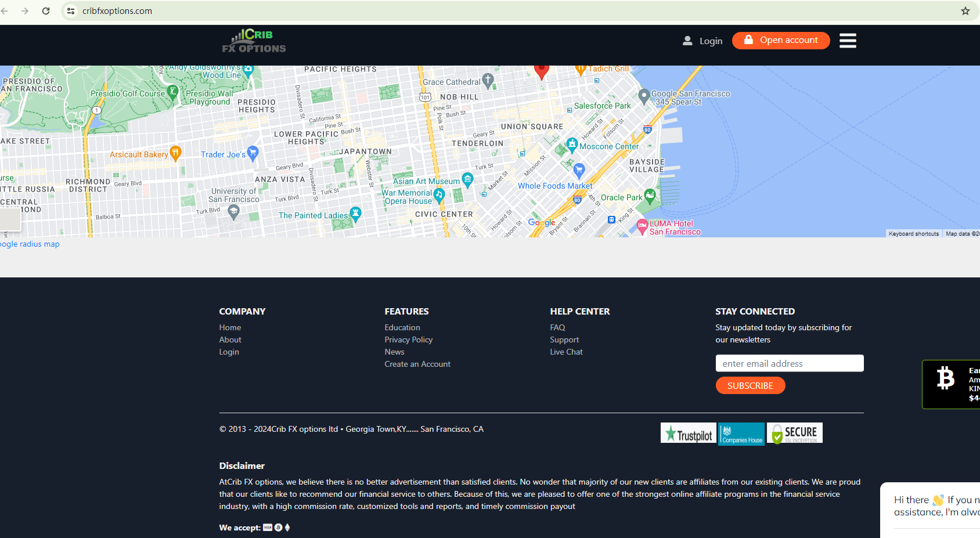
Task: Click the Bitcoin payment icon in footer
Action: pyautogui.click(x=278, y=528)
